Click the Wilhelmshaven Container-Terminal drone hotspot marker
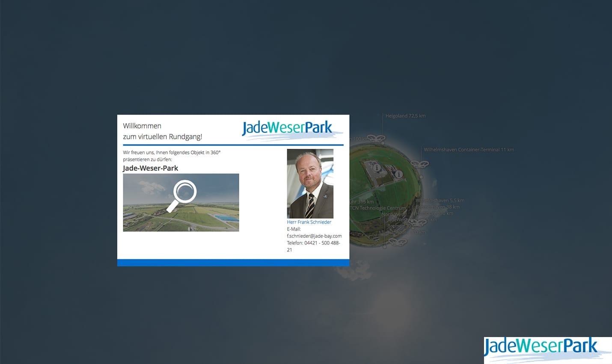The height and width of the screenshot is (364, 612). [420, 164]
